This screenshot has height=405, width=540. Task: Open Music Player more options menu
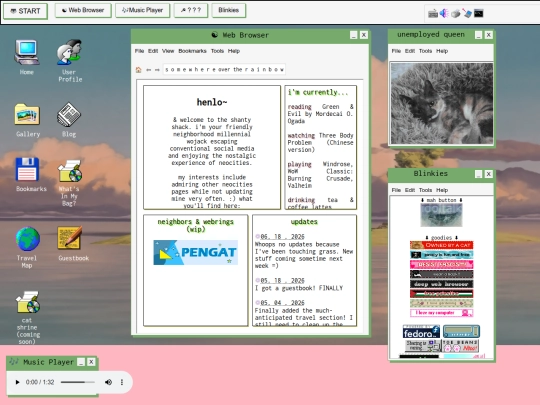122,382
